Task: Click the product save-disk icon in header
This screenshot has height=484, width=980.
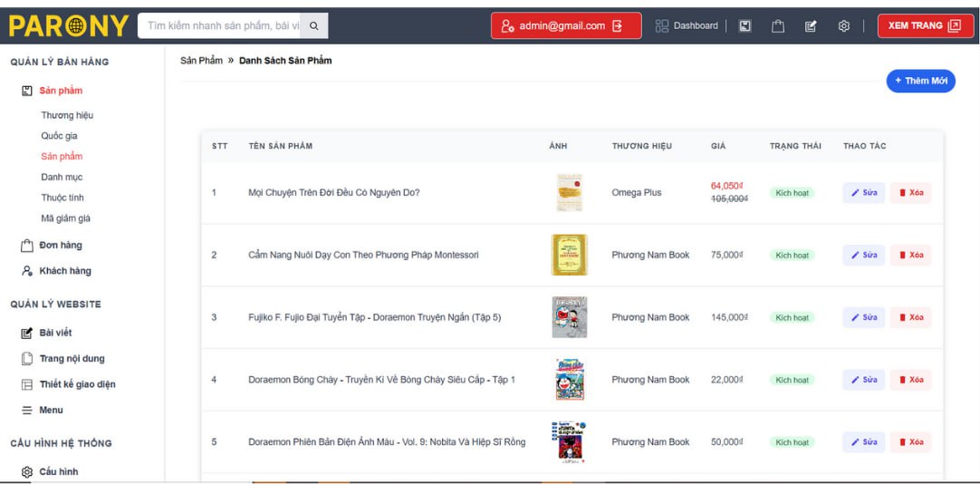Action: pos(745,26)
